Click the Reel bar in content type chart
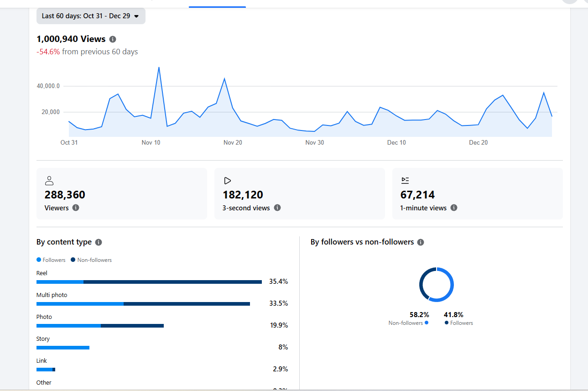This screenshot has width=588, height=391. point(149,282)
